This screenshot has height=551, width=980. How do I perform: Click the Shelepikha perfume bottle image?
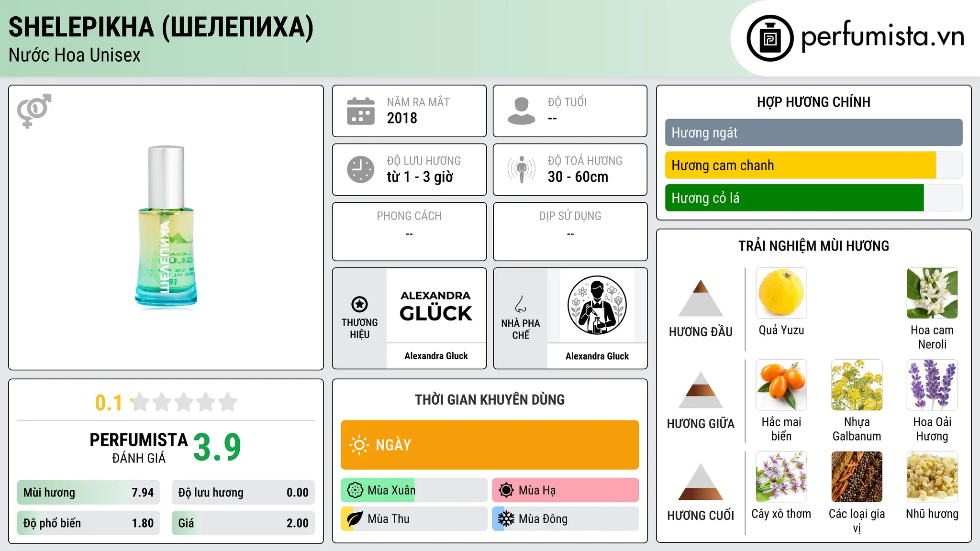pyautogui.click(x=166, y=227)
